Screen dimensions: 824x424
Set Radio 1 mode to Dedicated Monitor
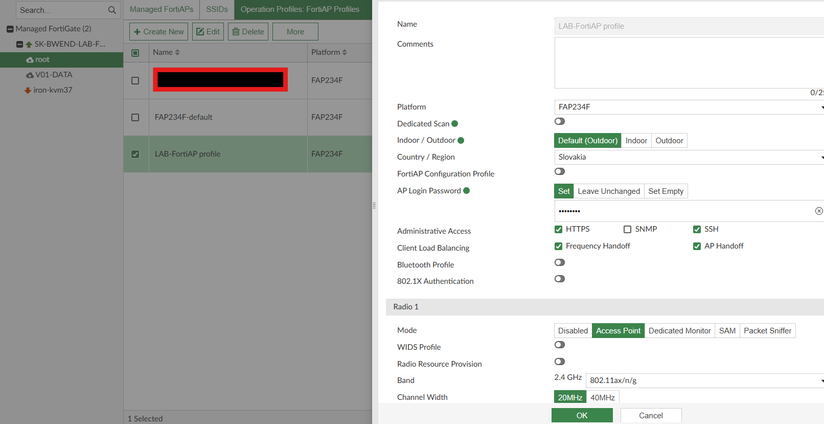(x=679, y=330)
